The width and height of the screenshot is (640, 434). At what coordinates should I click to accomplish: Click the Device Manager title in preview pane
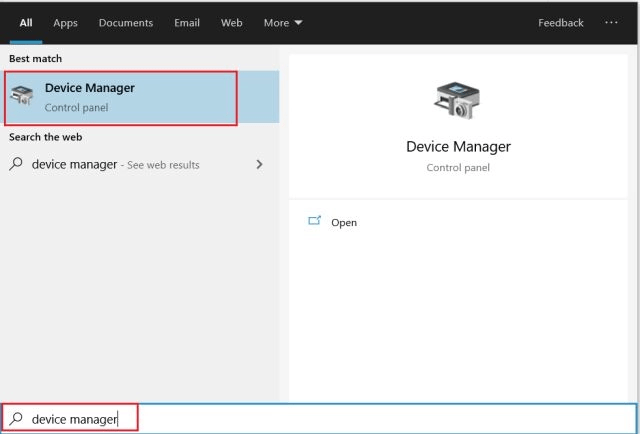458,146
